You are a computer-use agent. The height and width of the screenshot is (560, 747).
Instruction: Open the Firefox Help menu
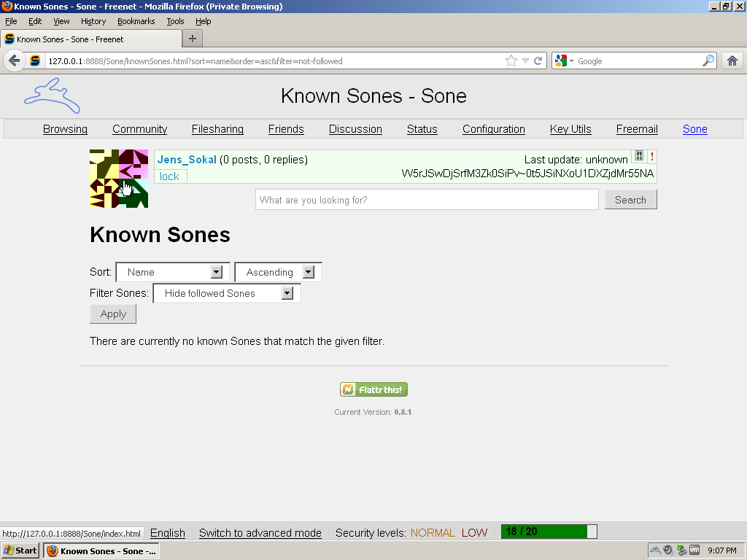pyautogui.click(x=203, y=21)
